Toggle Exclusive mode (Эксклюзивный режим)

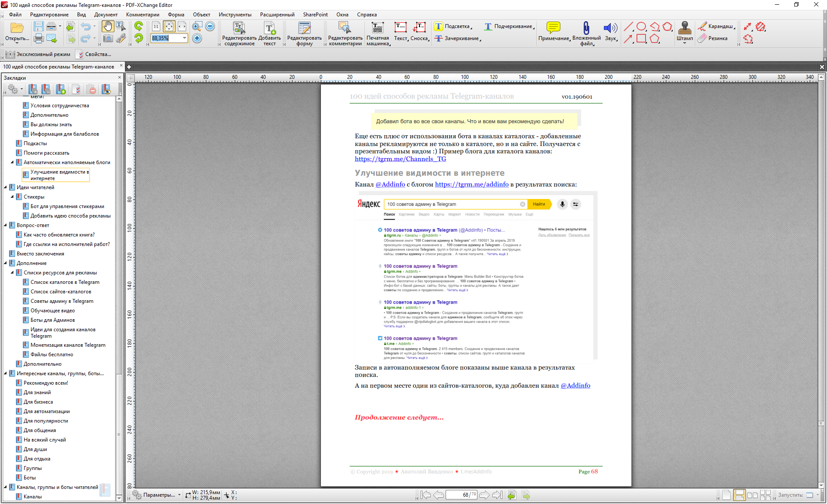pos(38,54)
